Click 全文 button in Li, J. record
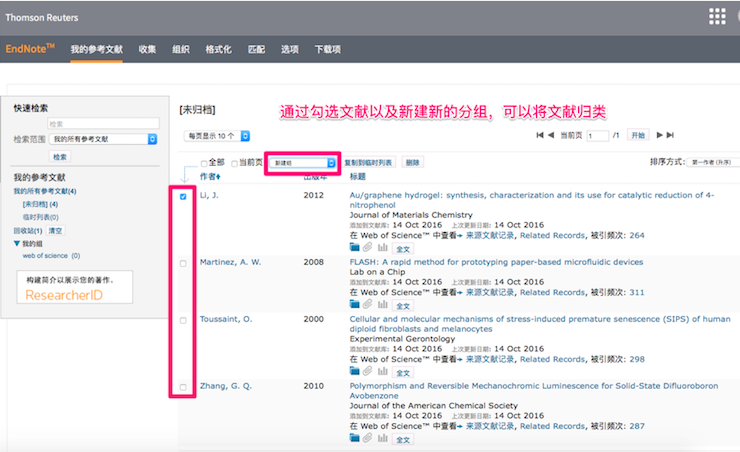The image size is (740, 452). (x=403, y=249)
